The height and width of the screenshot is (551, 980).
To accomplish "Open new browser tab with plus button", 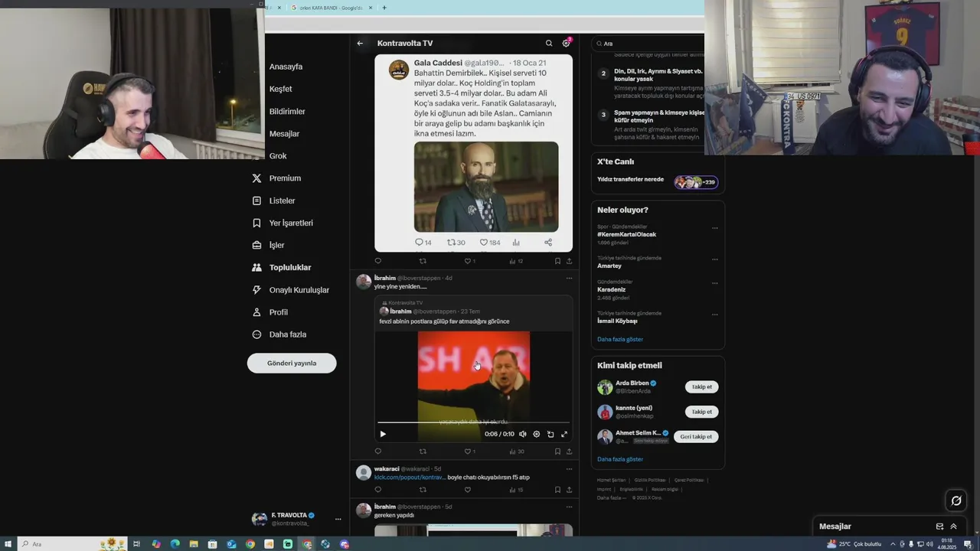I will pos(384,8).
